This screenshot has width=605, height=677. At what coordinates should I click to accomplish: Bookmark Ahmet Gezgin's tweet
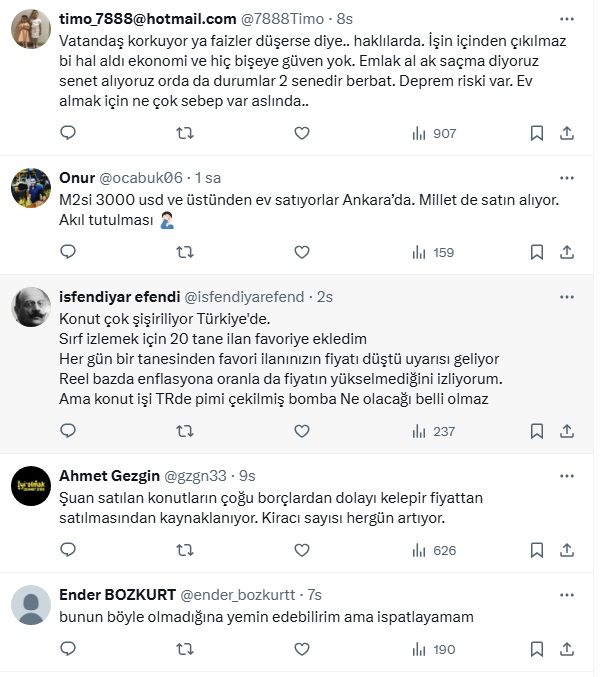537,550
